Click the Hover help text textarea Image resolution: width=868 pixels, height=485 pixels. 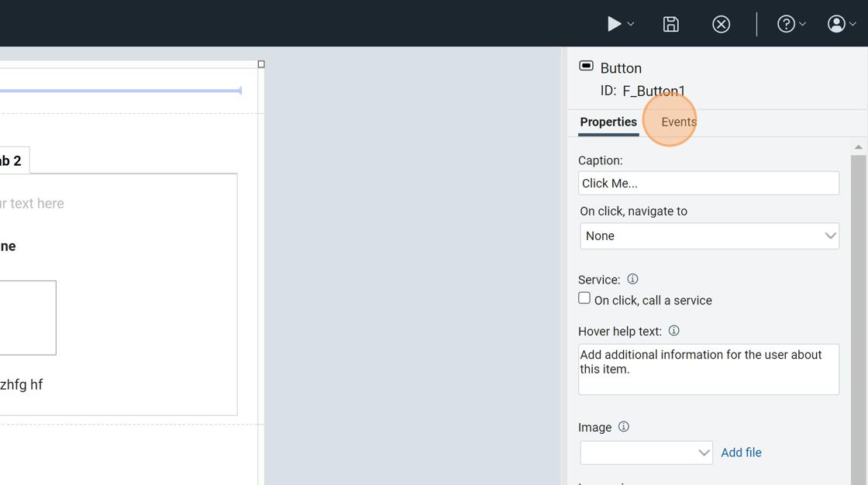708,370
